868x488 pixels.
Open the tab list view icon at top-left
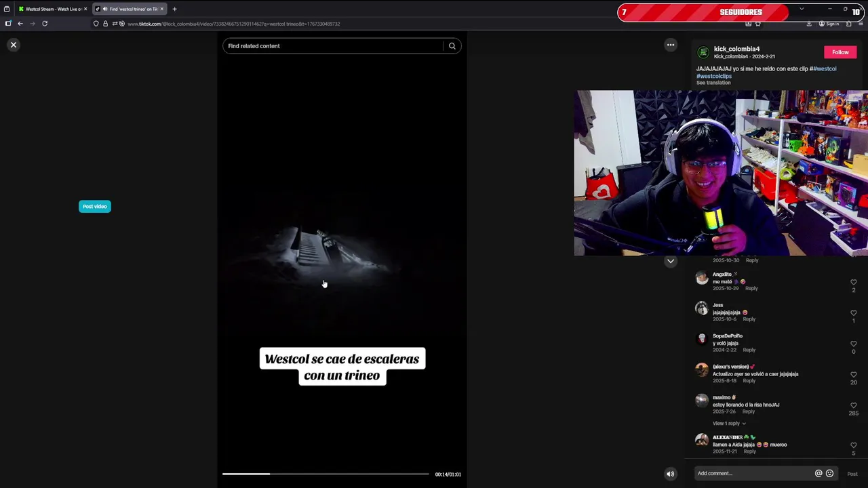7,9
